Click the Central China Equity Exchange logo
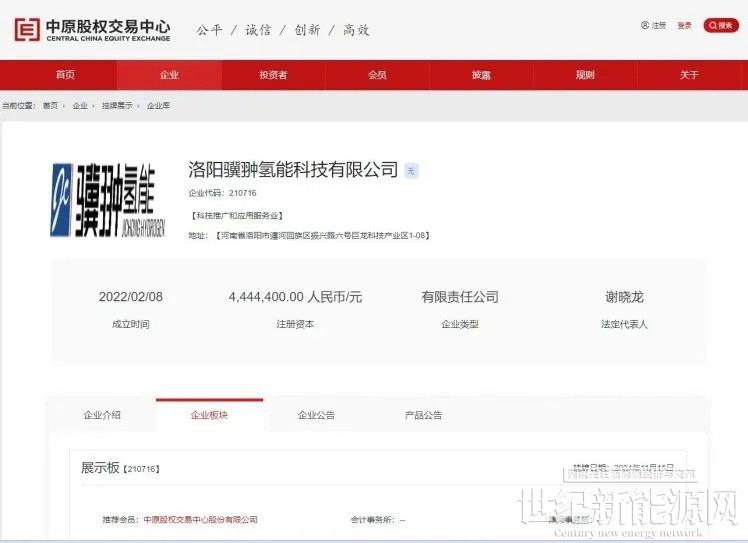Screen dimensions: 748x543 [92, 30]
